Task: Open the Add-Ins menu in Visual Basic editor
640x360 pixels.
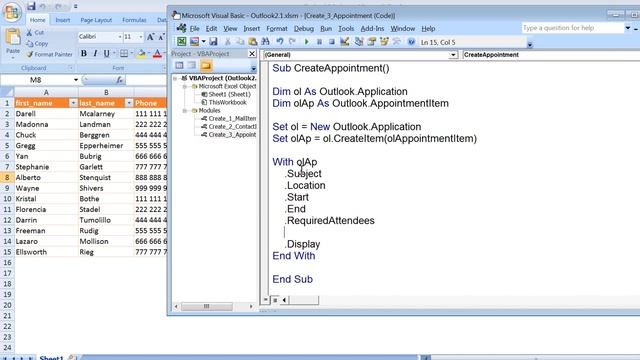Action: pyautogui.click(x=372, y=29)
